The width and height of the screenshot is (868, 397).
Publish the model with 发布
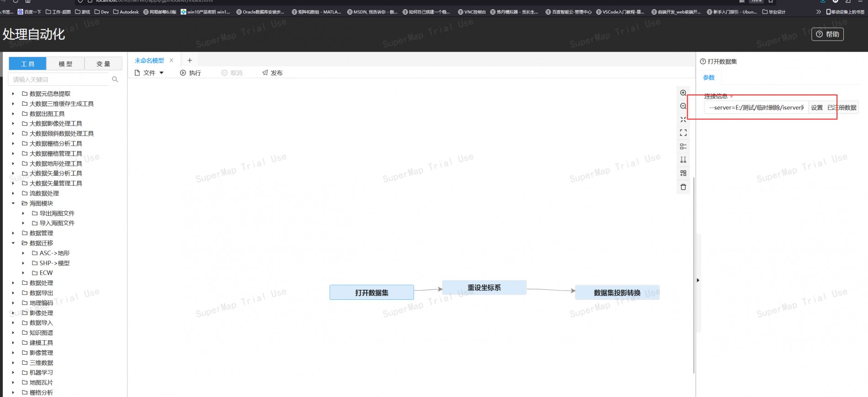click(x=272, y=73)
